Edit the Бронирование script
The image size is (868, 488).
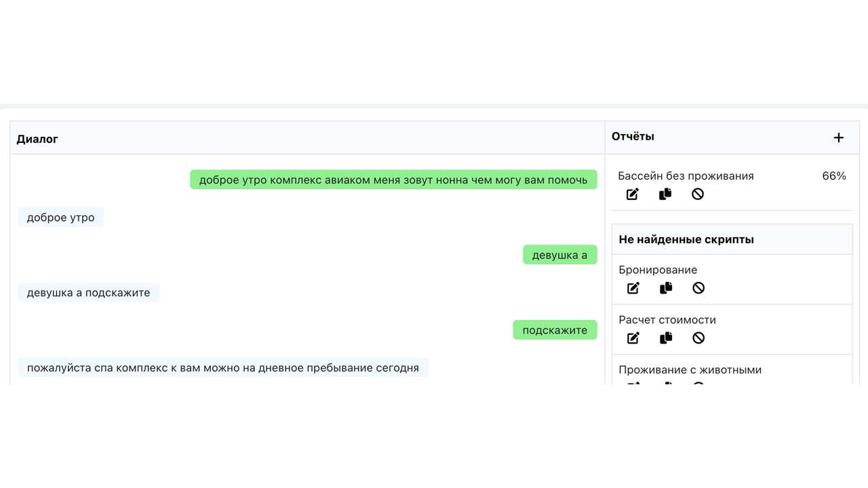click(633, 288)
